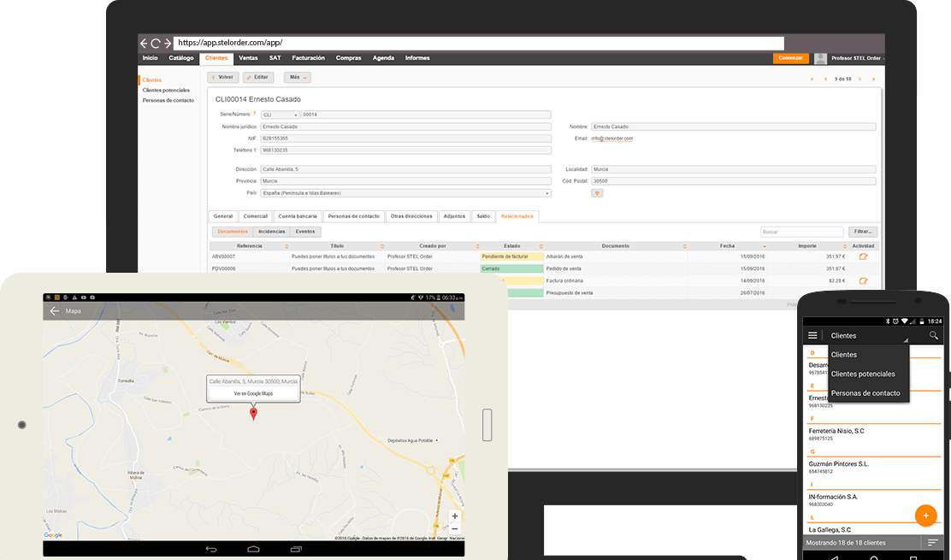Open the activity icon for Factura ordinaria row
951x560 pixels.
click(863, 281)
